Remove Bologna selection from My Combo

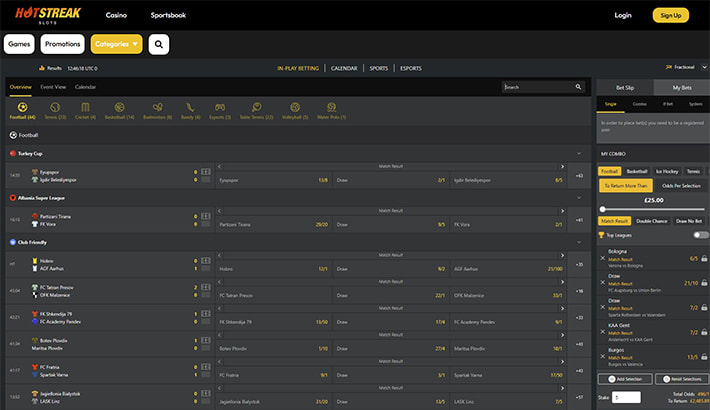[x=602, y=258]
